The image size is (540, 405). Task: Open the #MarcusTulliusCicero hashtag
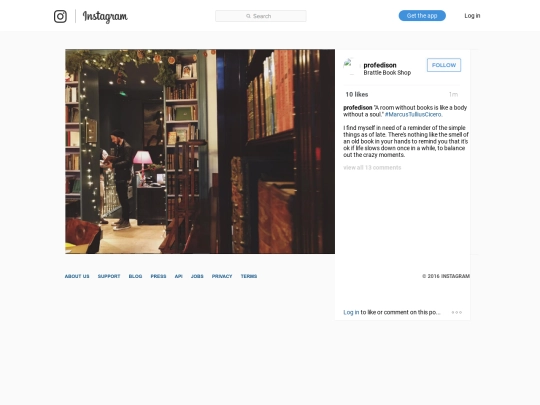(413, 114)
